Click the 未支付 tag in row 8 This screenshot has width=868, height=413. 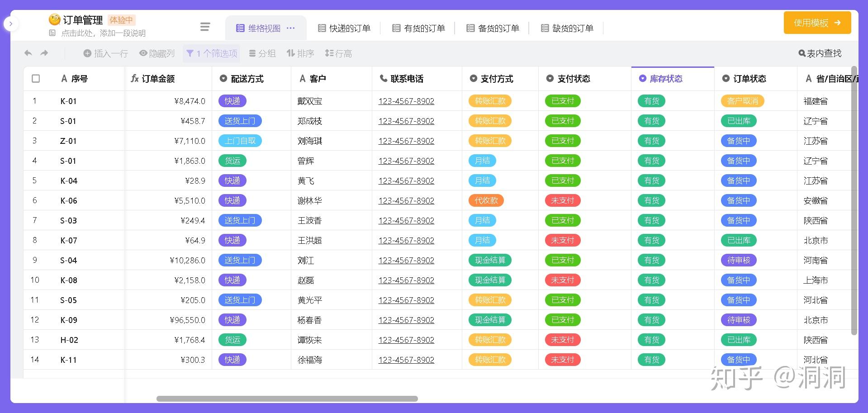pos(563,240)
